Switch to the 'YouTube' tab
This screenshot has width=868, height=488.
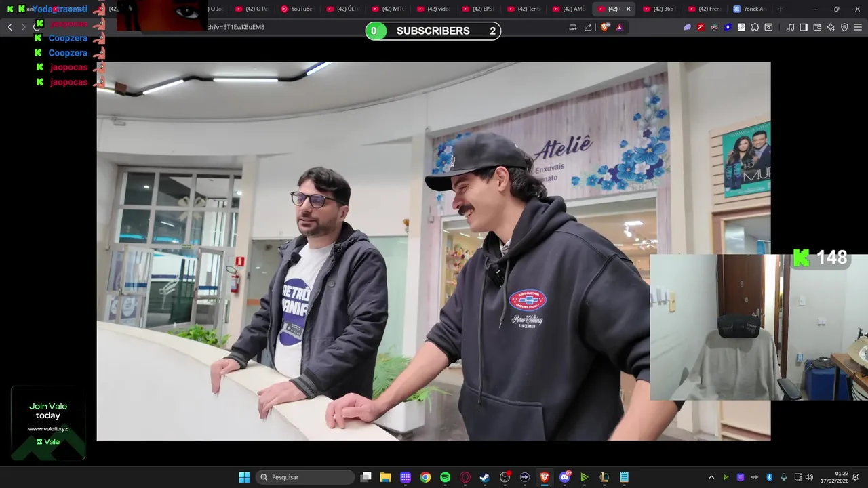297,9
